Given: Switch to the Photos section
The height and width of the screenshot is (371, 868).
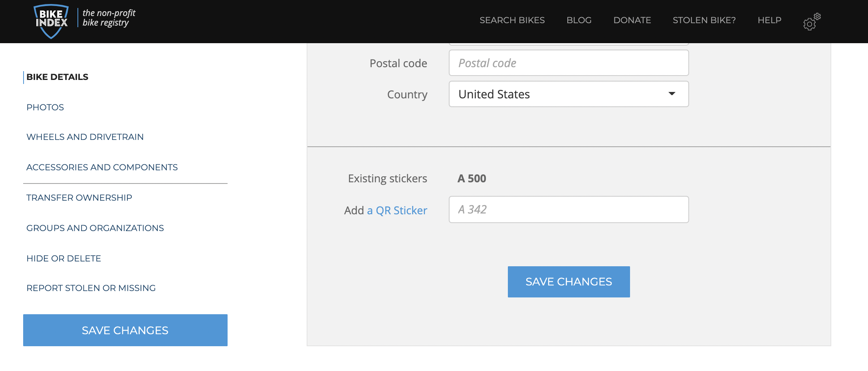Looking at the screenshot, I should pos(45,107).
